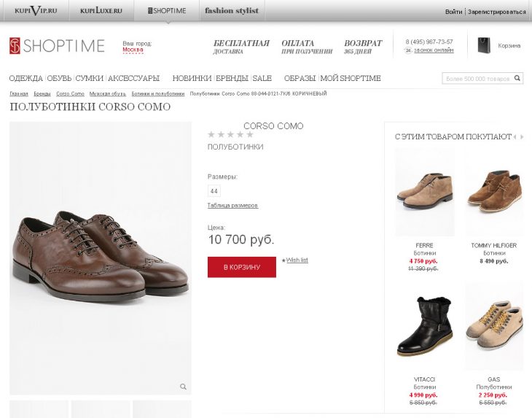This screenshot has width=532, height=418.
Task: Focus the product search field
Action: click(x=477, y=78)
